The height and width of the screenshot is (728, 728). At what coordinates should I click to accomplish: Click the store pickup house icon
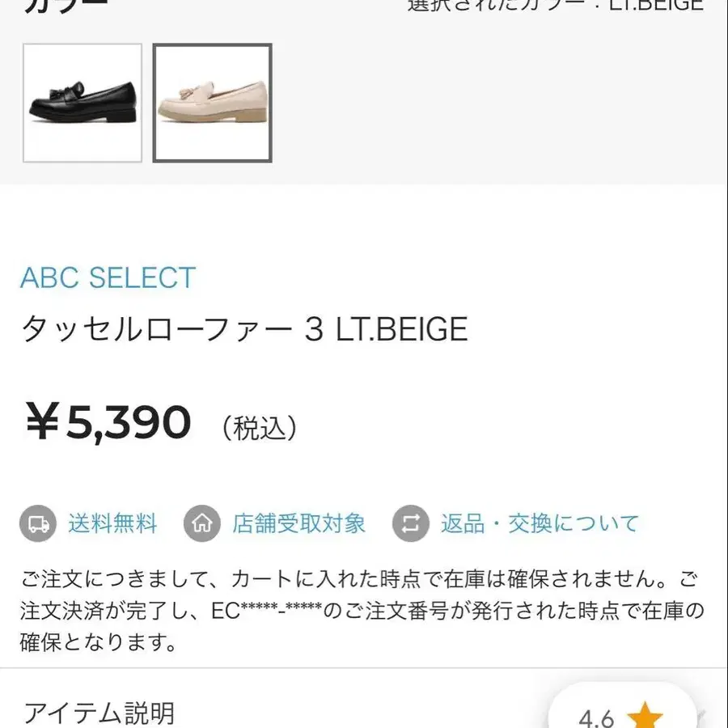click(202, 524)
